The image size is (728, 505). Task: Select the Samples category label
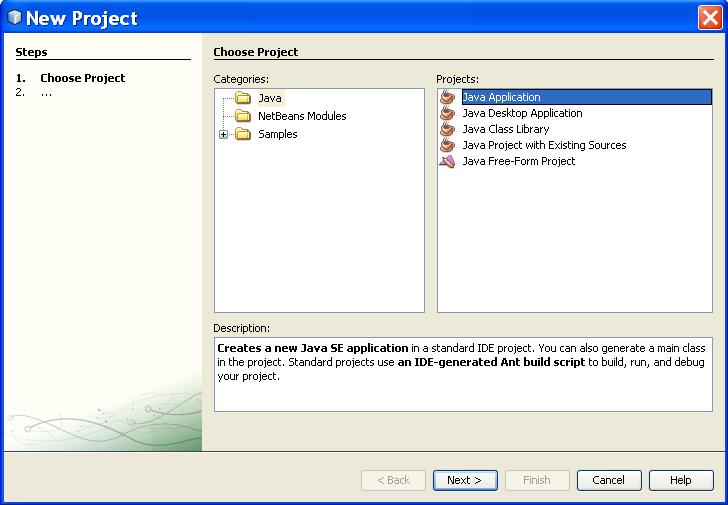pos(277,134)
